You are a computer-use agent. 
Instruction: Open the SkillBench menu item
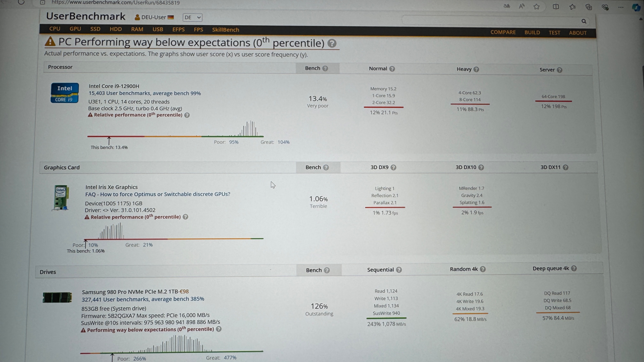tap(226, 30)
